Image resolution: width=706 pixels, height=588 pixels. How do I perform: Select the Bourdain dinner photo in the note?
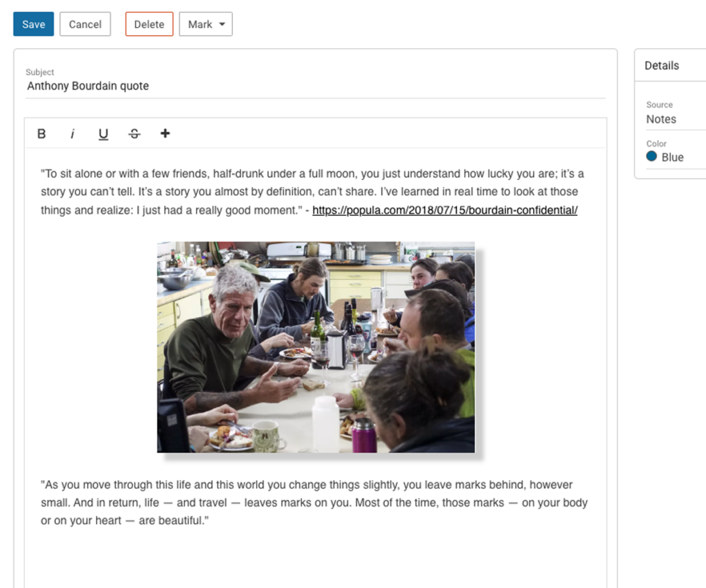(x=316, y=347)
